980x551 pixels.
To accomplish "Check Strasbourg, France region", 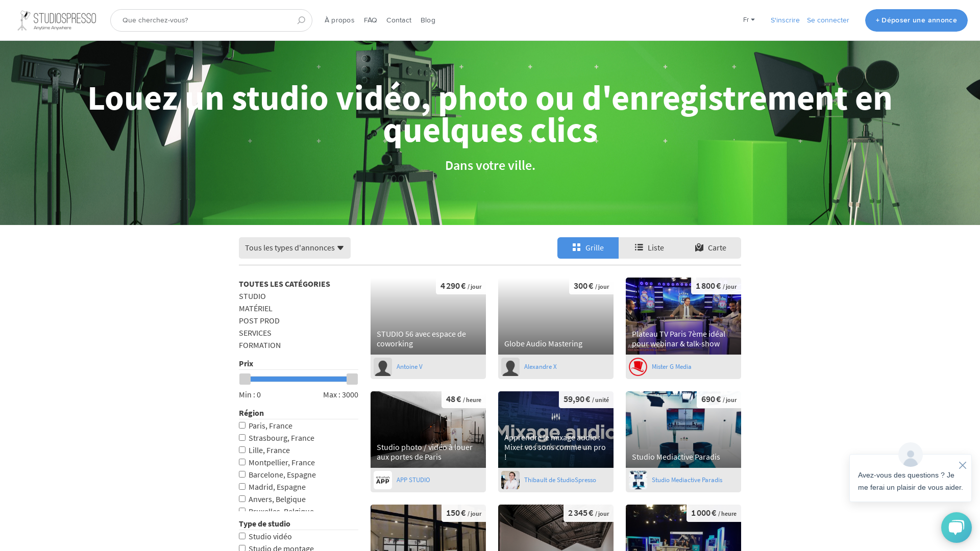I will (x=242, y=438).
